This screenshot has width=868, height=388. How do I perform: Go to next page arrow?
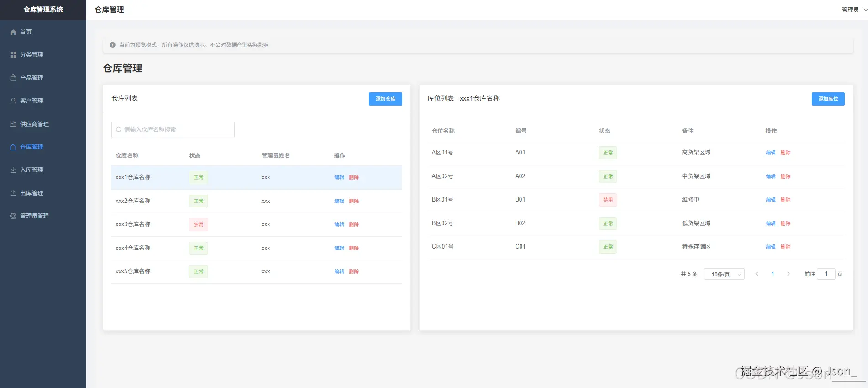(788, 274)
